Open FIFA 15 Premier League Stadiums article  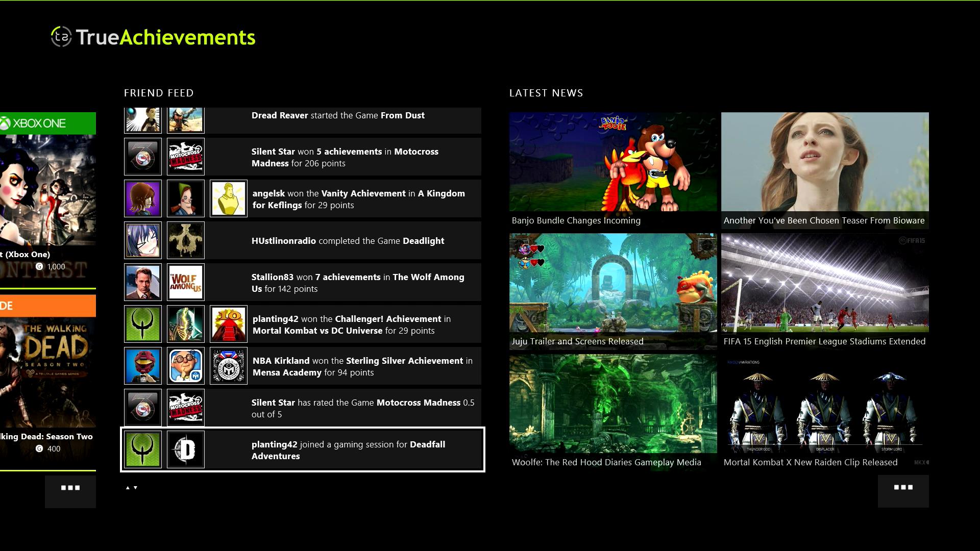click(825, 291)
